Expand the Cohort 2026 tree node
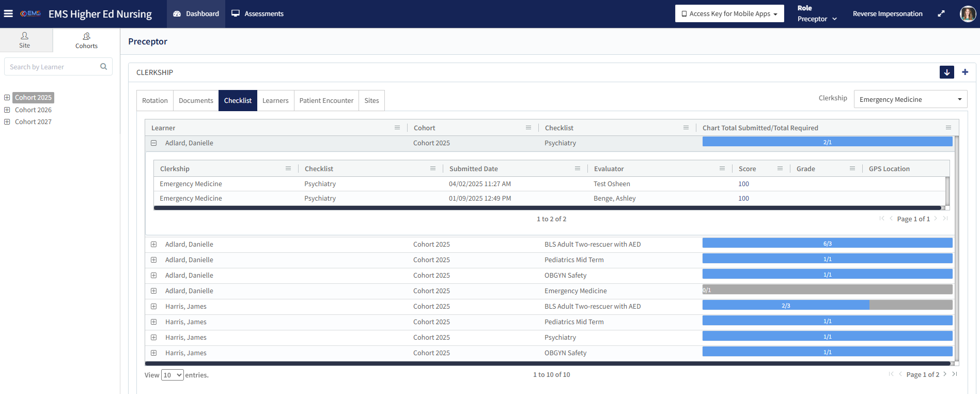This screenshot has width=980, height=394. point(7,110)
